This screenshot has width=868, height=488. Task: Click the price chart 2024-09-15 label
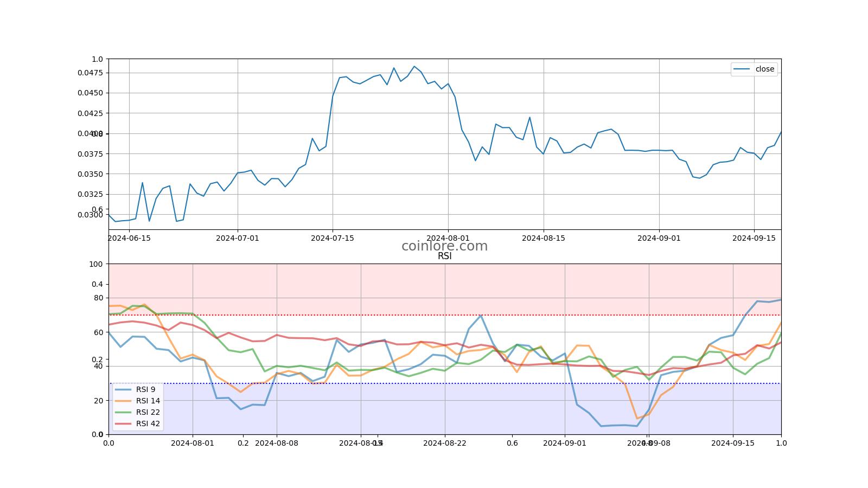click(754, 237)
